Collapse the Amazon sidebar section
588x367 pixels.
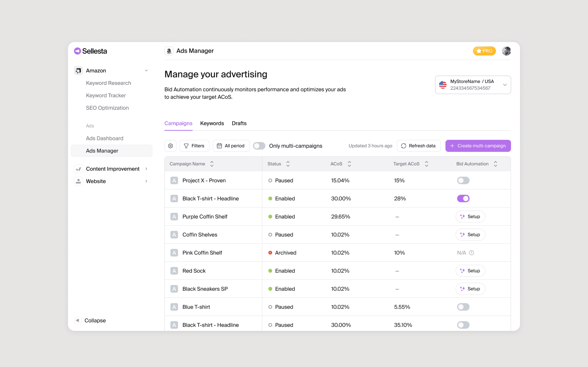(146, 71)
